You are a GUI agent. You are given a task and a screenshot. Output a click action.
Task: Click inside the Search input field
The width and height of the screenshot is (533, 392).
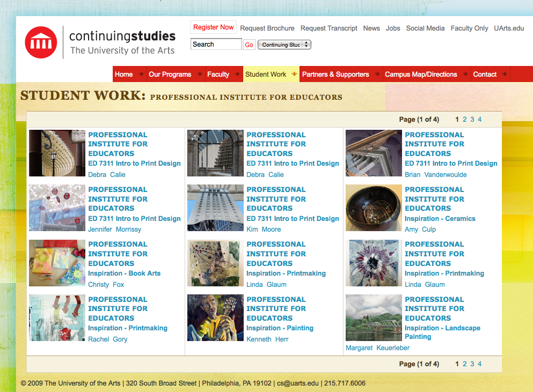(x=216, y=45)
